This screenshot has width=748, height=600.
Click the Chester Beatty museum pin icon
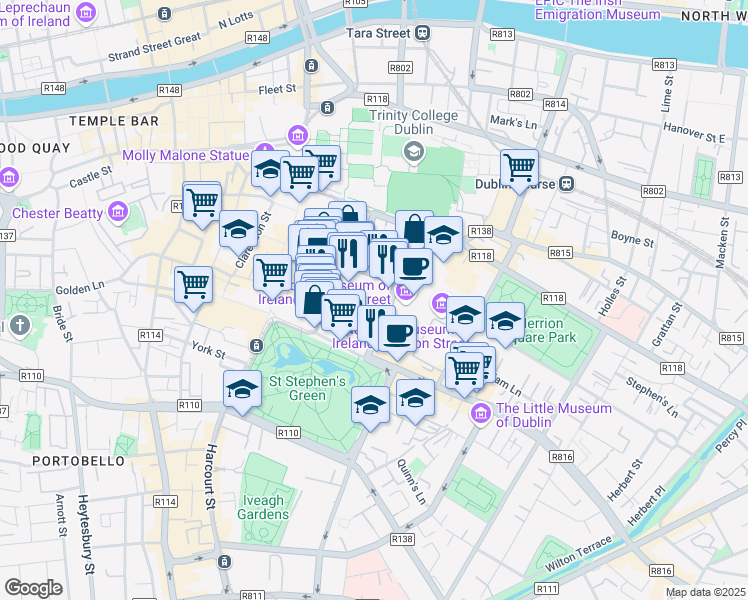[x=118, y=211]
